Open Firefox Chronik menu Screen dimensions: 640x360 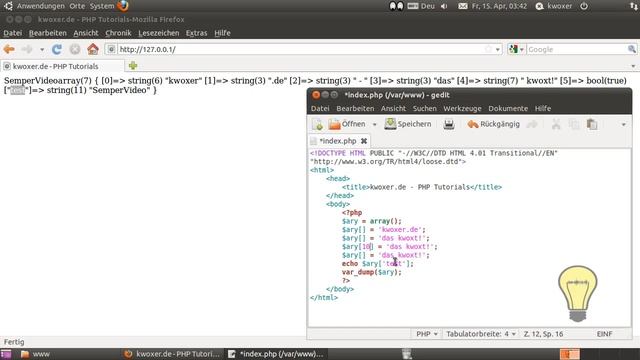(x=118, y=33)
